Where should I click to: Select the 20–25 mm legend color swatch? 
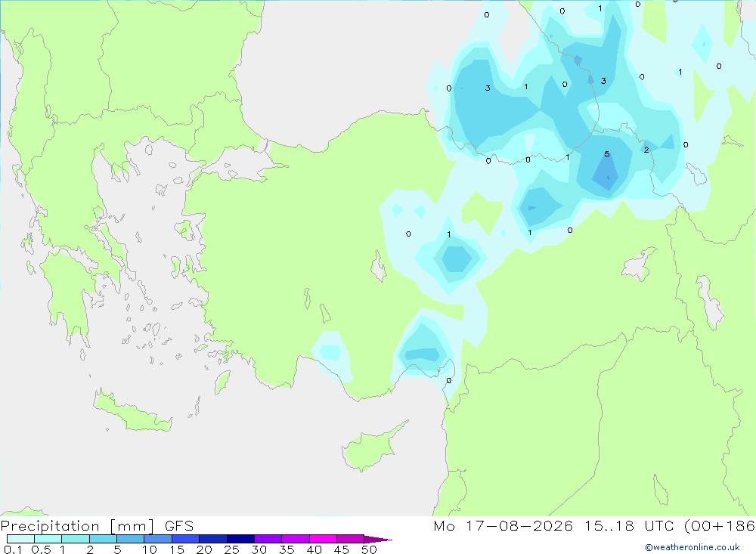point(213,539)
